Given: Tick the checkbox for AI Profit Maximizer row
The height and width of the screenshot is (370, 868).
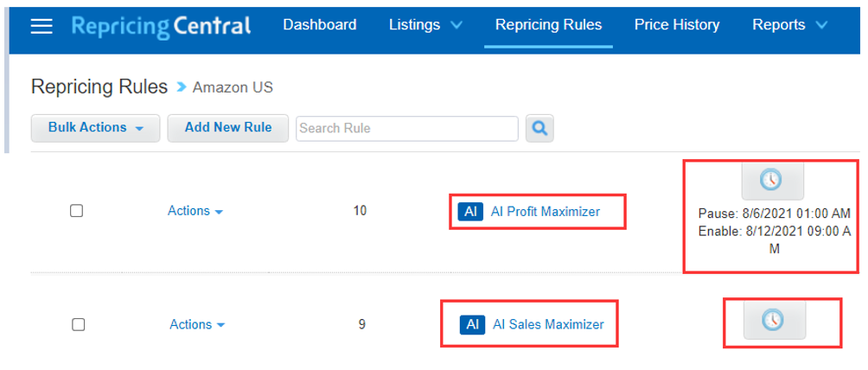Looking at the screenshot, I should (76, 211).
